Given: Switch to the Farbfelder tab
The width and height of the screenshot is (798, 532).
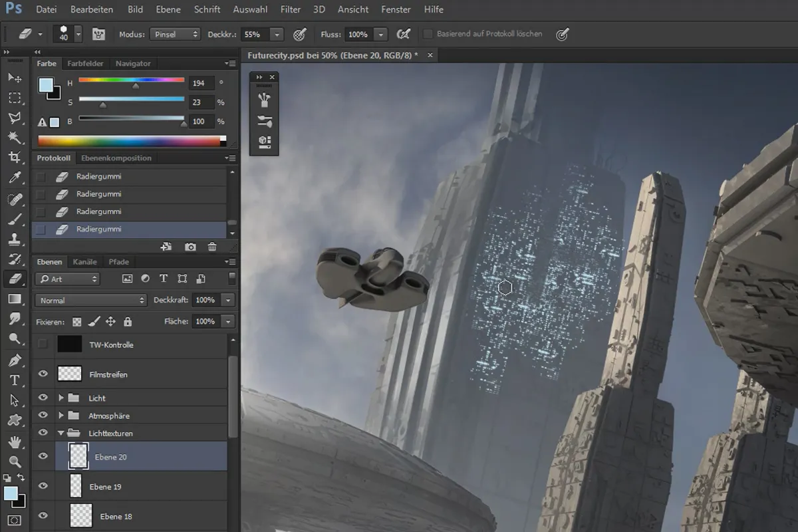Looking at the screenshot, I should (85, 63).
